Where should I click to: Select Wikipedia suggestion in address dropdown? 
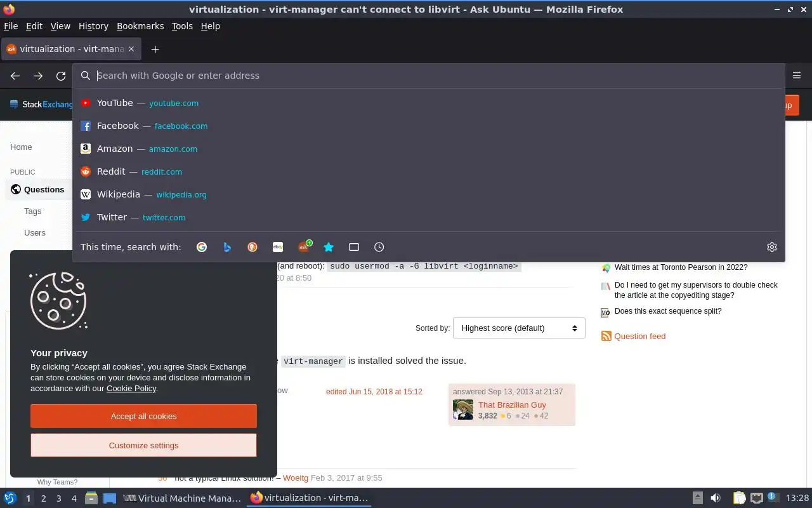(429, 194)
